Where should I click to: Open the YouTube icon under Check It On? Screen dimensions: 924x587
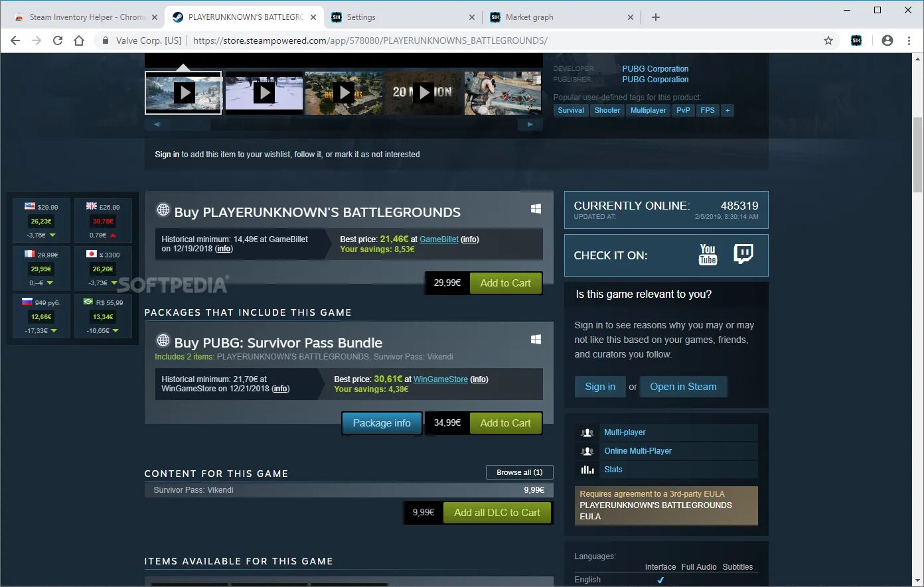click(708, 255)
